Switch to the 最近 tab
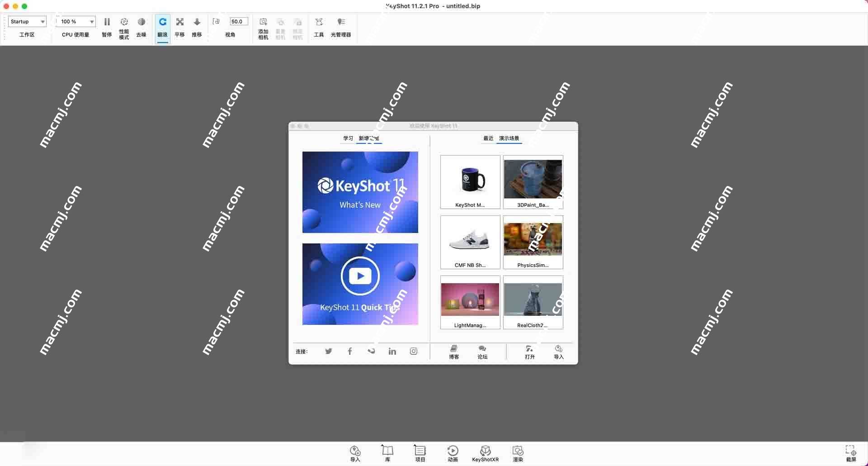Viewport: 868px width, 466px height. click(x=488, y=138)
